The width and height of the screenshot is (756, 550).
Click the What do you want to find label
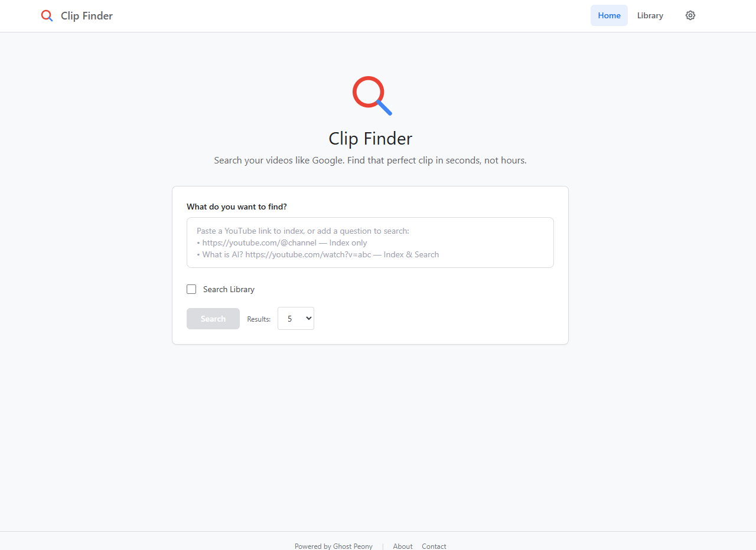tap(236, 207)
